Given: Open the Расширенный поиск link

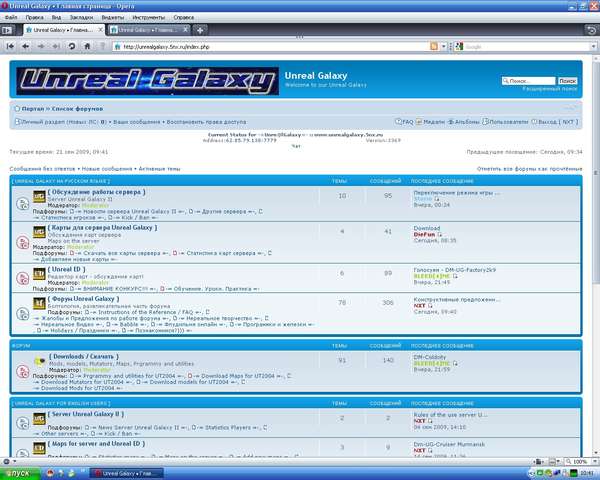Looking at the screenshot, I should tap(549, 88).
